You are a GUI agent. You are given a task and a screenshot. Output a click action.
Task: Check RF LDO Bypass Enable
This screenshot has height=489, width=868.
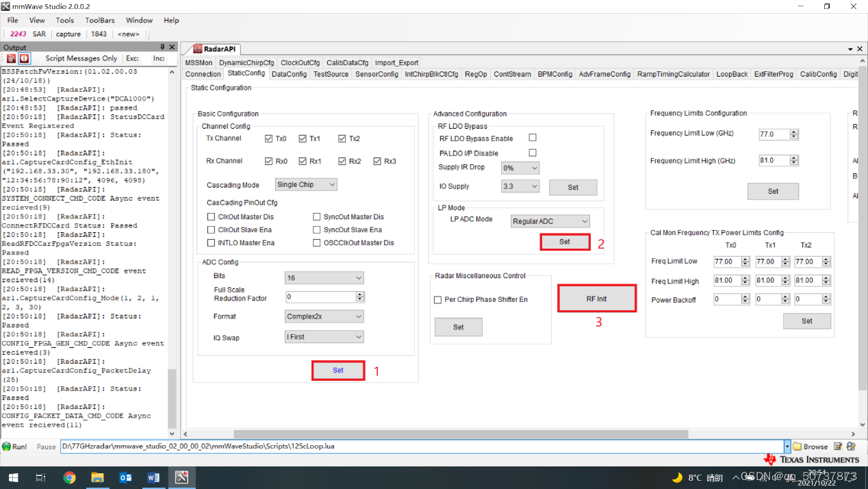coord(533,138)
